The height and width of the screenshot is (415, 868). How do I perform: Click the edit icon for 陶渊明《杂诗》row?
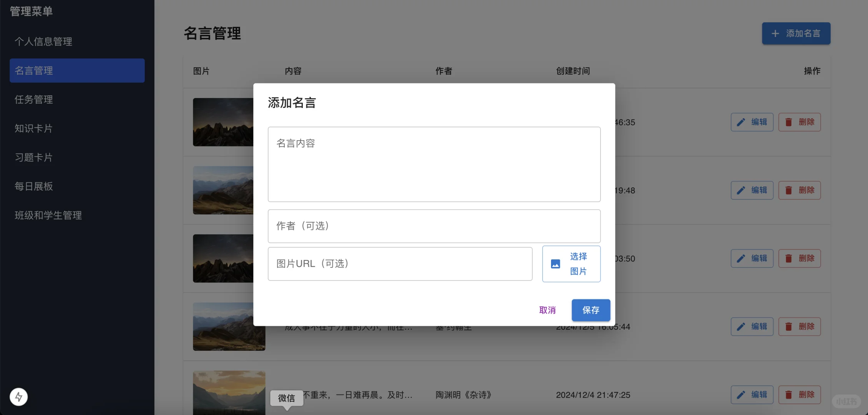[x=742, y=395]
